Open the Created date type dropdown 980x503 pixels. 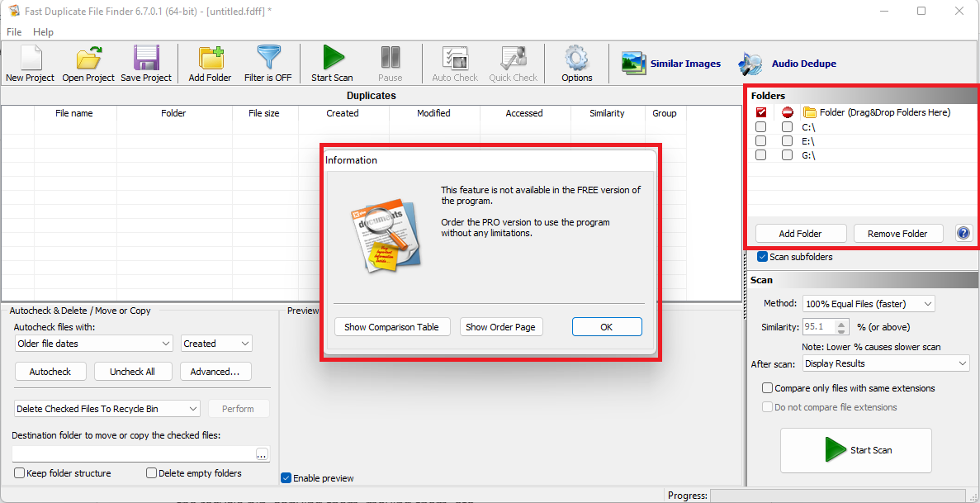pos(216,344)
